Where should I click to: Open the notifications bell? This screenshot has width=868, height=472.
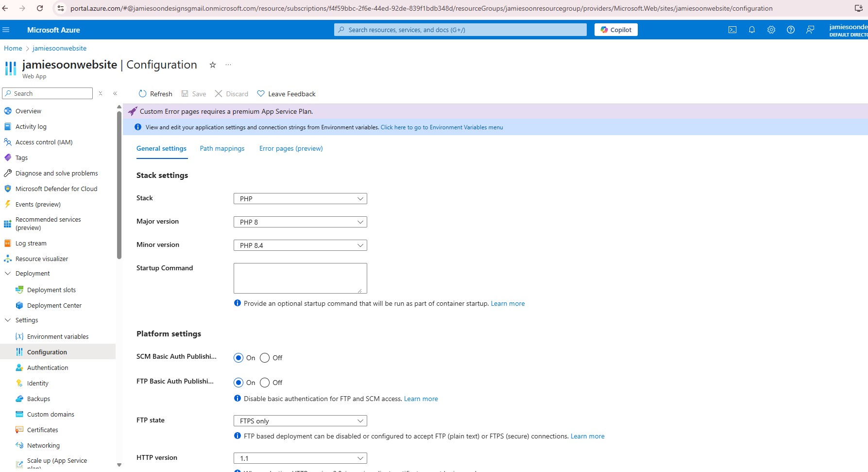click(x=752, y=30)
